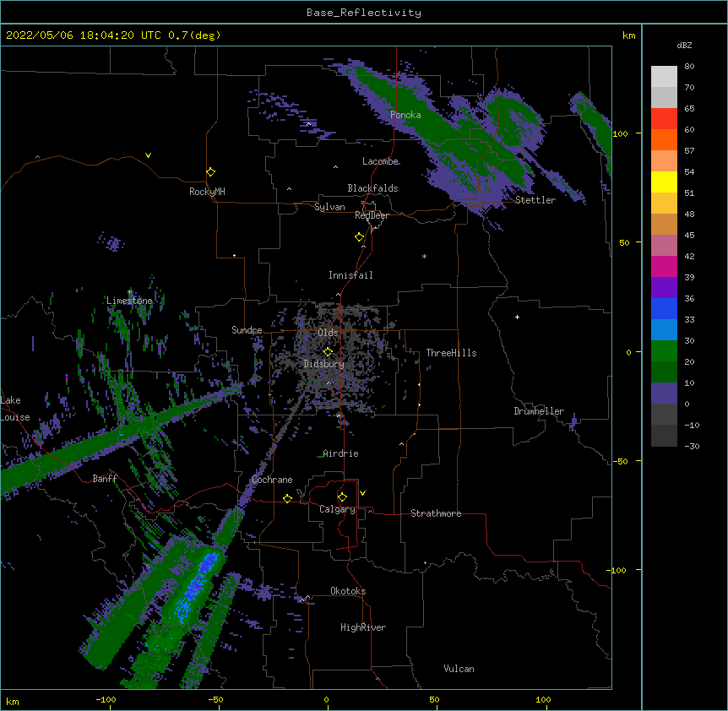The width and height of the screenshot is (728, 711).
Task: Click the Olds city label
Action: 328,333
